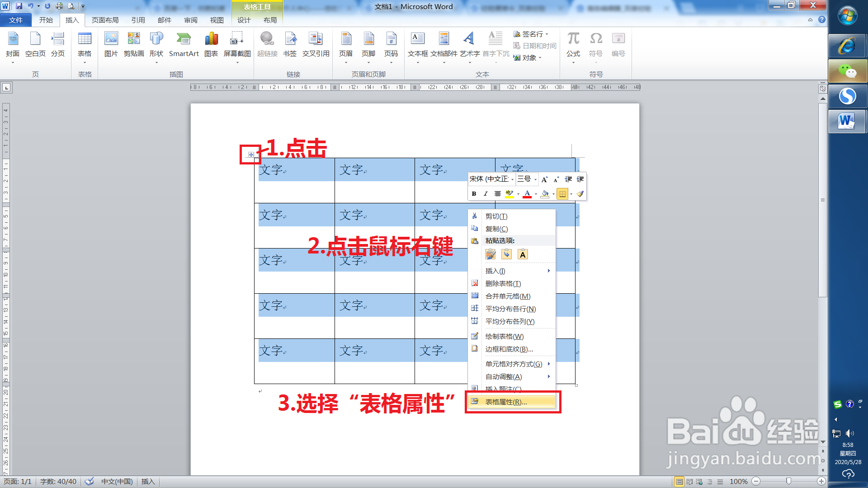Screen dimensions: 868x488
Task: Choose 合并单元格 in context menu
Action: tap(508, 296)
